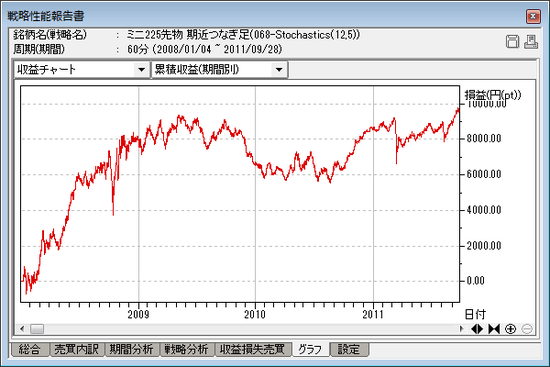This screenshot has height=367, width=550.
Task: Click the 4000.00 axis value
Action: click(x=484, y=210)
